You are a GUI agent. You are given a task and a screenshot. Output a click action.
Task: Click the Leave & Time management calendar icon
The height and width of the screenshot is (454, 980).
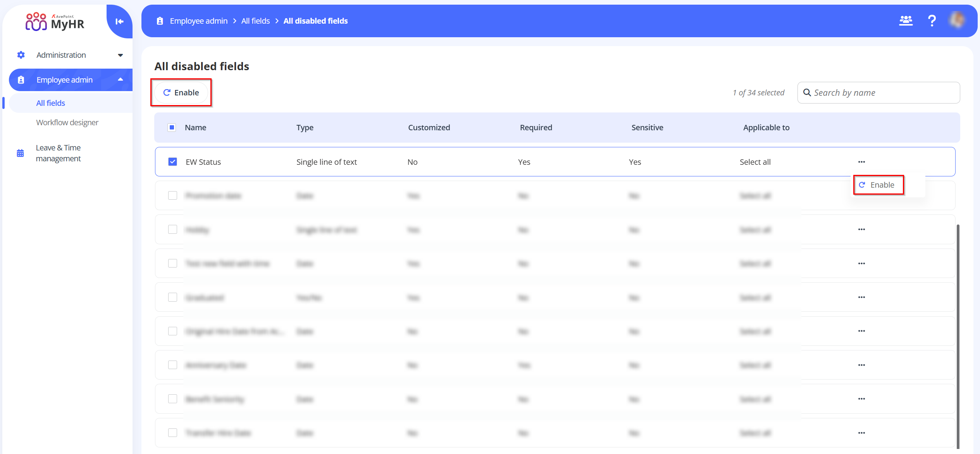pos(20,153)
